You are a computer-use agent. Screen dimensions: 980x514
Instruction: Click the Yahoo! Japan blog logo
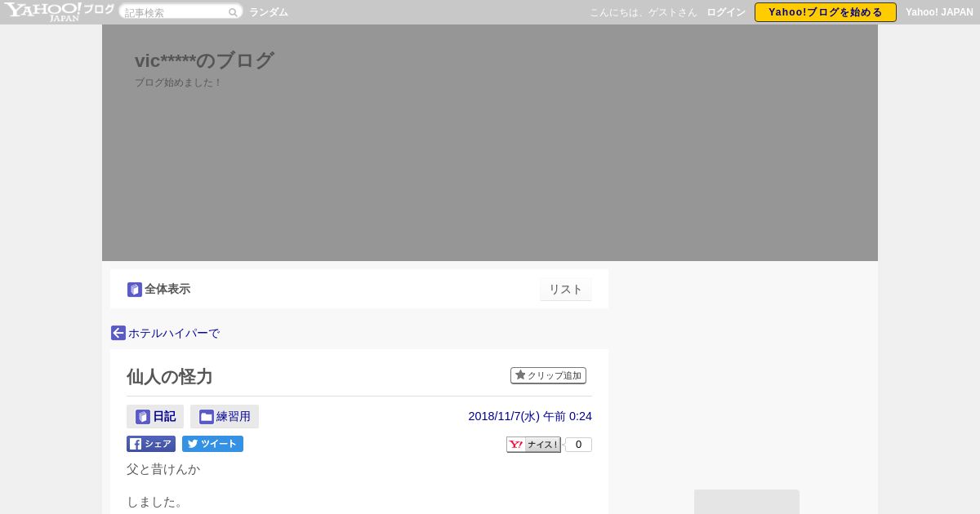coord(59,11)
